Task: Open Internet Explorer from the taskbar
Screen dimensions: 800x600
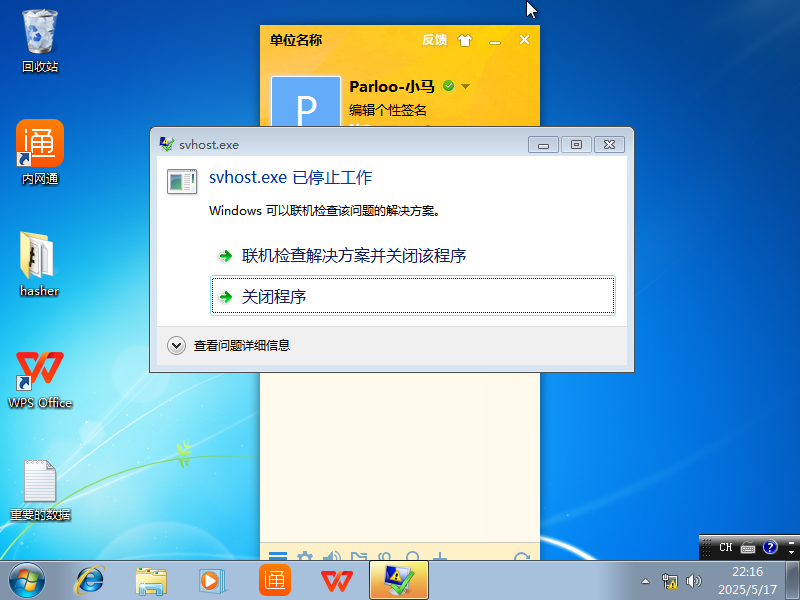Action: (x=90, y=579)
